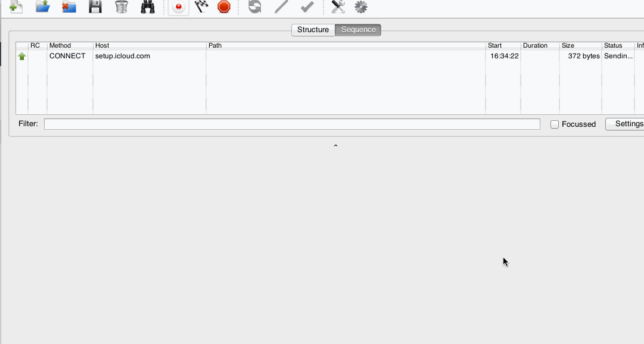The height and width of the screenshot is (344, 644).
Task: Sort by the Size column header
Action: [581, 46]
